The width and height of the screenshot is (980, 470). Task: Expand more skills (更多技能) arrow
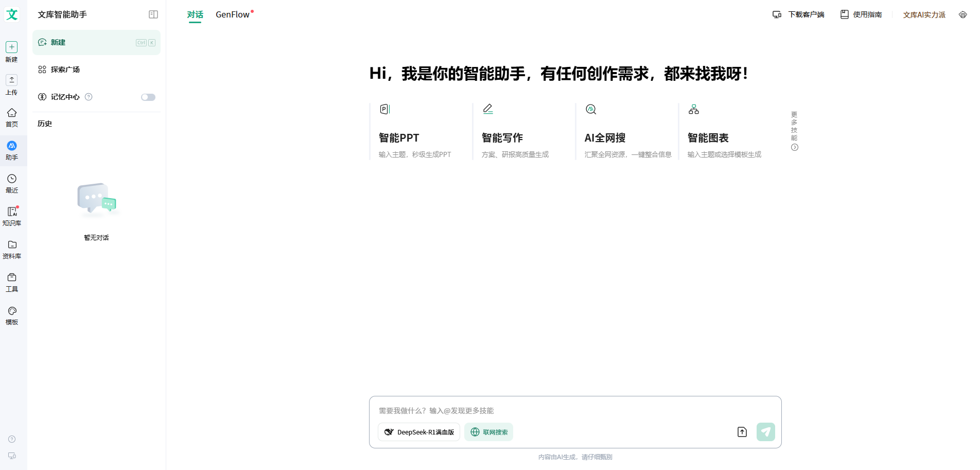click(794, 147)
